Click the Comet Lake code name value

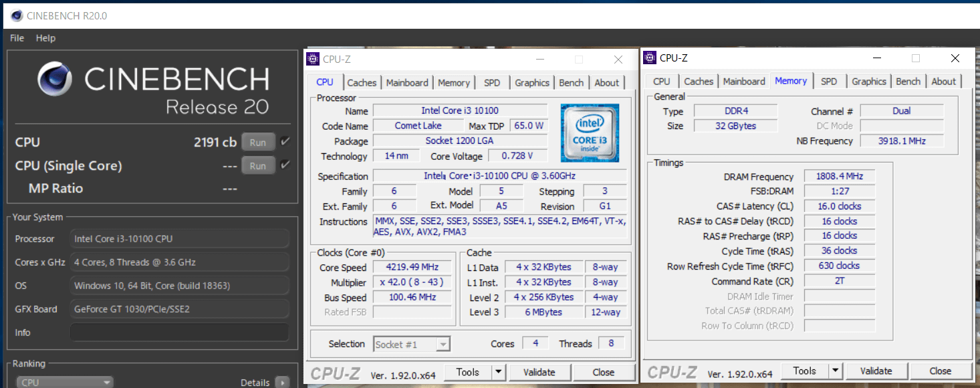pos(418,126)
